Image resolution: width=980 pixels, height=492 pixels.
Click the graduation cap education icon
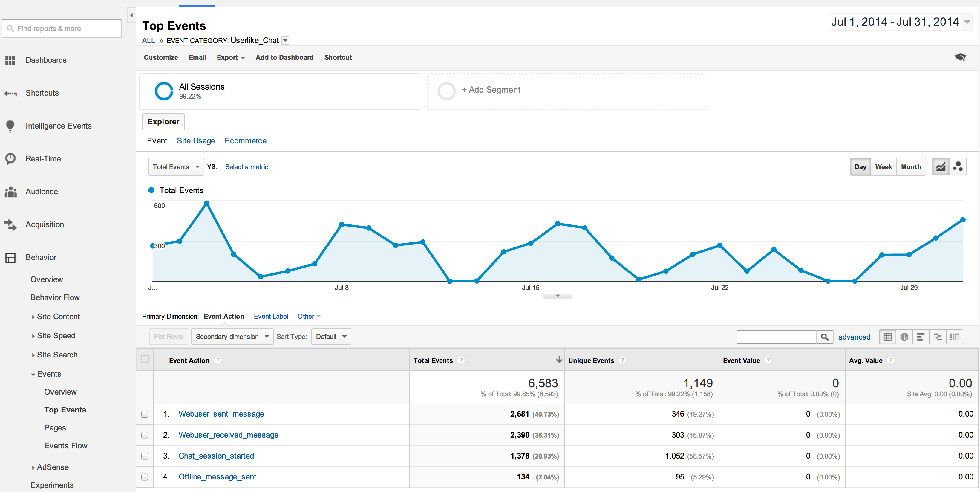[960, 57]
